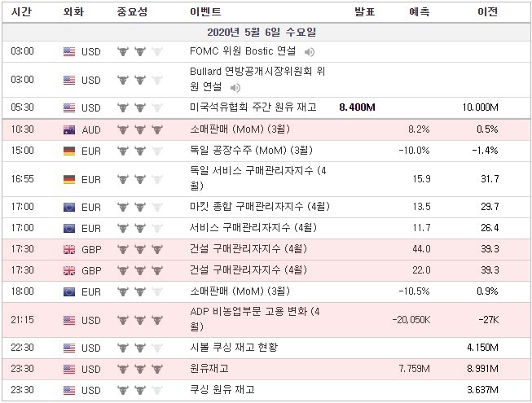Click the 시간 column header
This screenshot has width=532, height=403.
(x=21, y=12)
